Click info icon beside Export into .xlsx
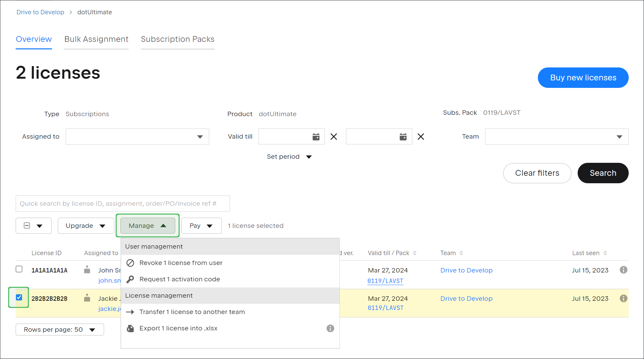This screenshot has width=644, height=359. [x=330, y=328]
